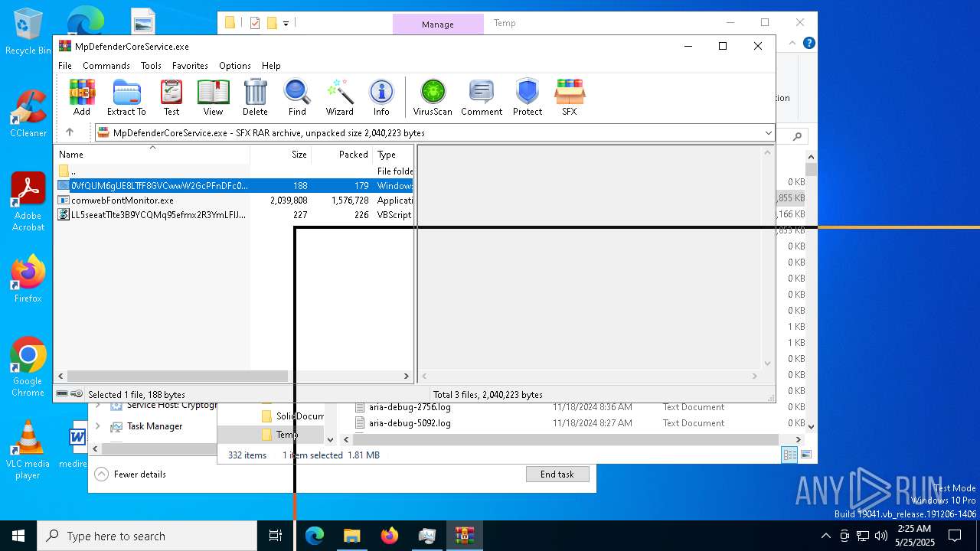Open Microsoft Edge from taskbar
Image resolution: width=980 pixels, height=551 pixels.
click(315, 536)
